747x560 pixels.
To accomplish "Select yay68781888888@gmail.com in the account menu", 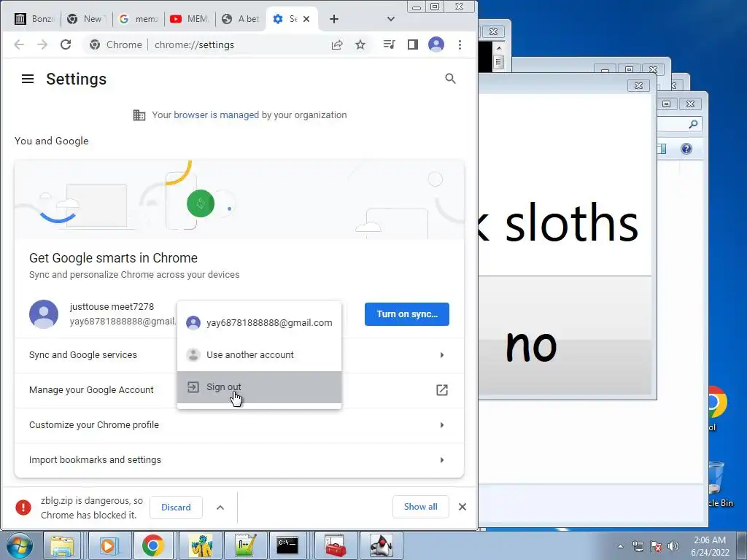I will 259,323.
